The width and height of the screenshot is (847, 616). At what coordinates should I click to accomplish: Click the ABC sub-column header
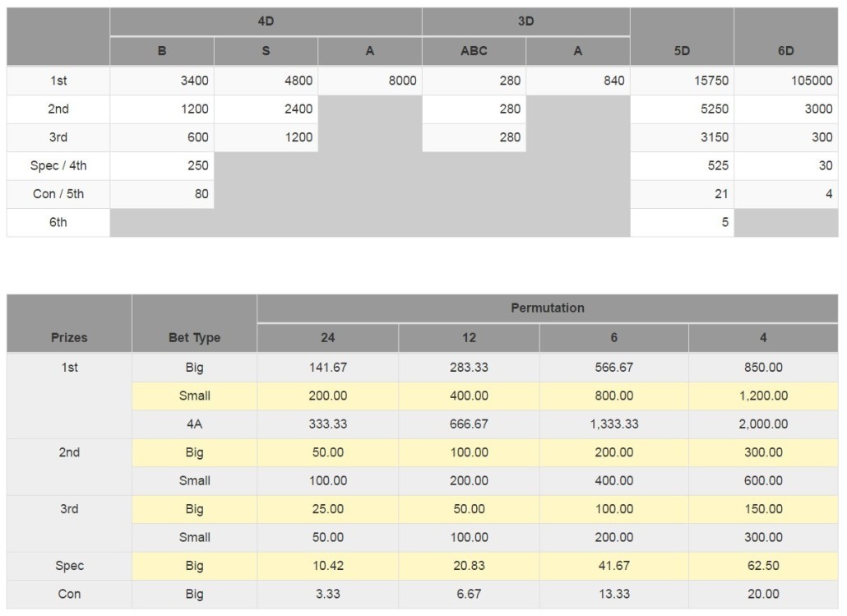(474, 51)
